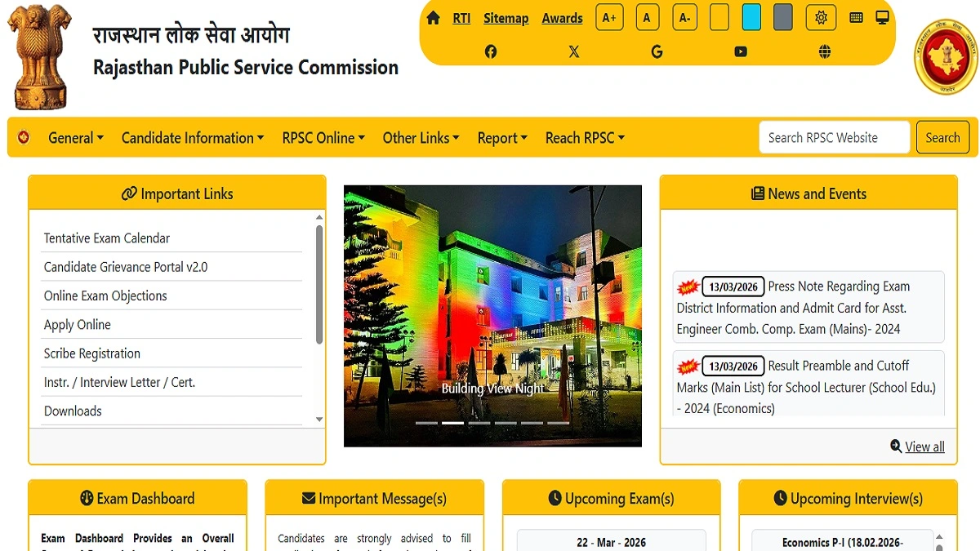Open the accessibility settings gear icon
This screenshot has height=551, width=980.
click(x=821, y=16)
